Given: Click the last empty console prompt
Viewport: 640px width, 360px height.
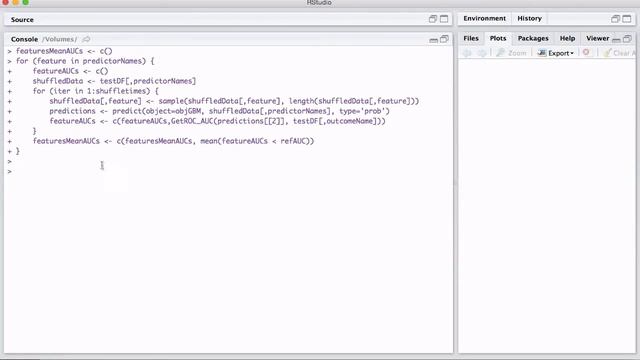Looking at the screenshot, I should (10, 171).
